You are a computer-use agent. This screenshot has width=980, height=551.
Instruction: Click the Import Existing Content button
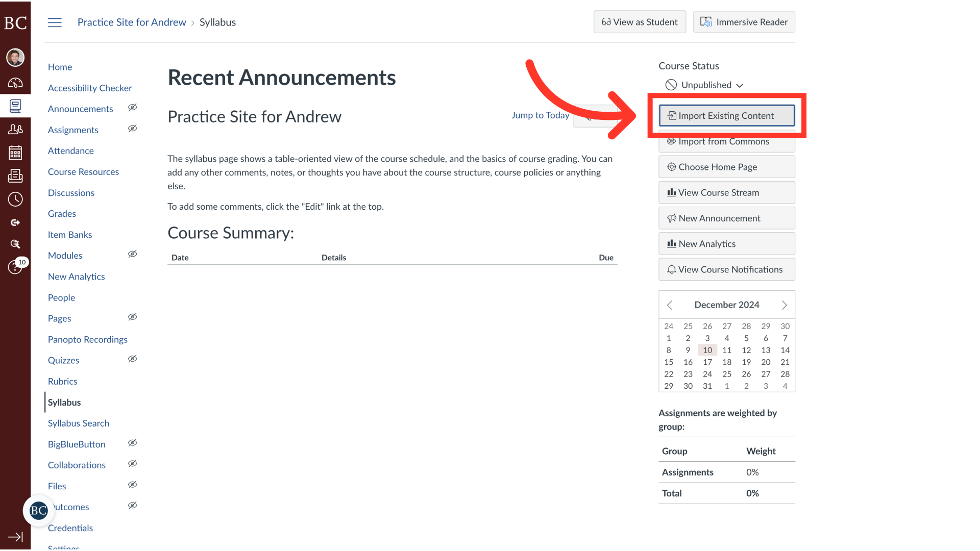coord(727,116)
